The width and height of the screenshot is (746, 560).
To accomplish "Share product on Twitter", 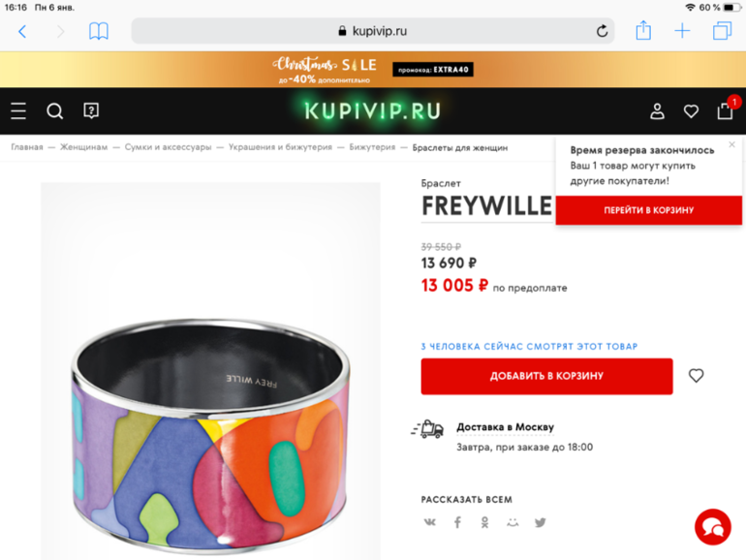I will (x=541, y=523).
